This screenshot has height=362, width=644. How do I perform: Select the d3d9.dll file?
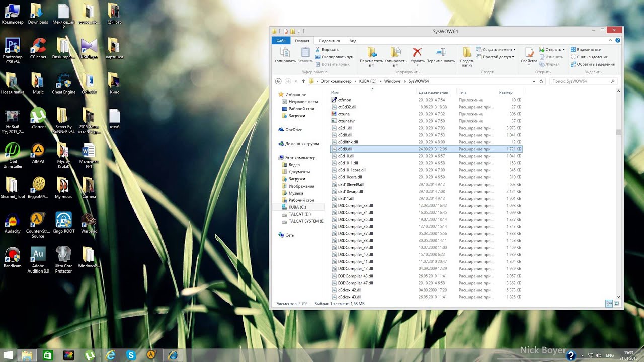(x=426, y=149)
